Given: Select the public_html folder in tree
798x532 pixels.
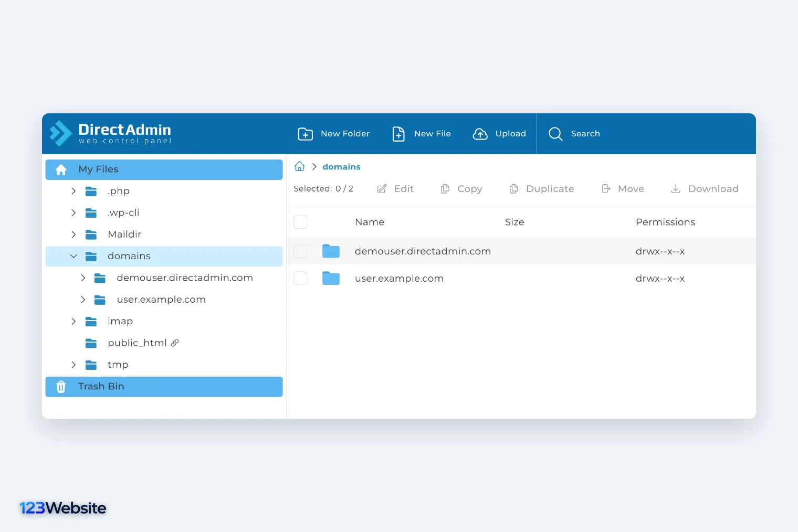Looking at the screenshot, I should (x=137, y=343).
